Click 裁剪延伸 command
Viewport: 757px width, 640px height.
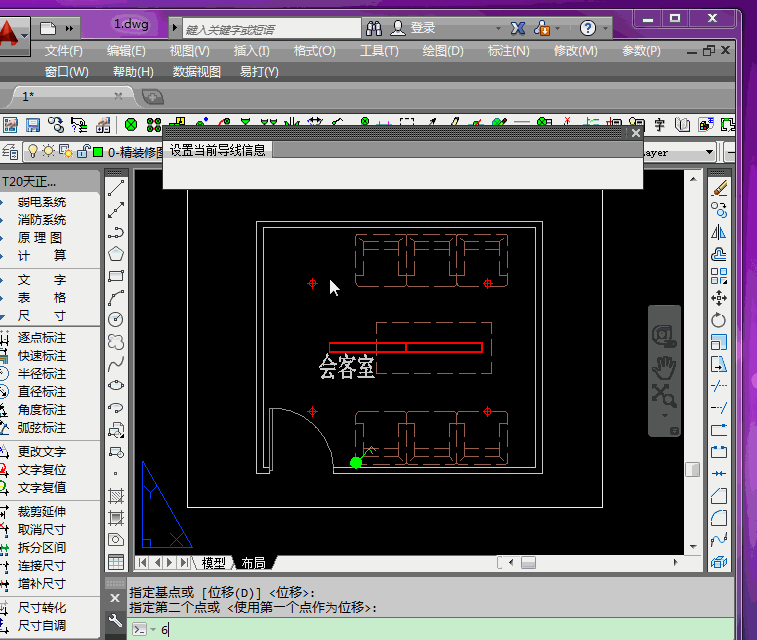click(42, 512)
